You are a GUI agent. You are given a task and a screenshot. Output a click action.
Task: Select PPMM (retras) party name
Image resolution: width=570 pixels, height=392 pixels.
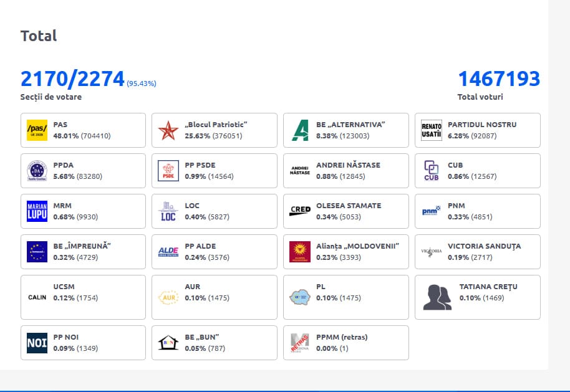point(342,337)
